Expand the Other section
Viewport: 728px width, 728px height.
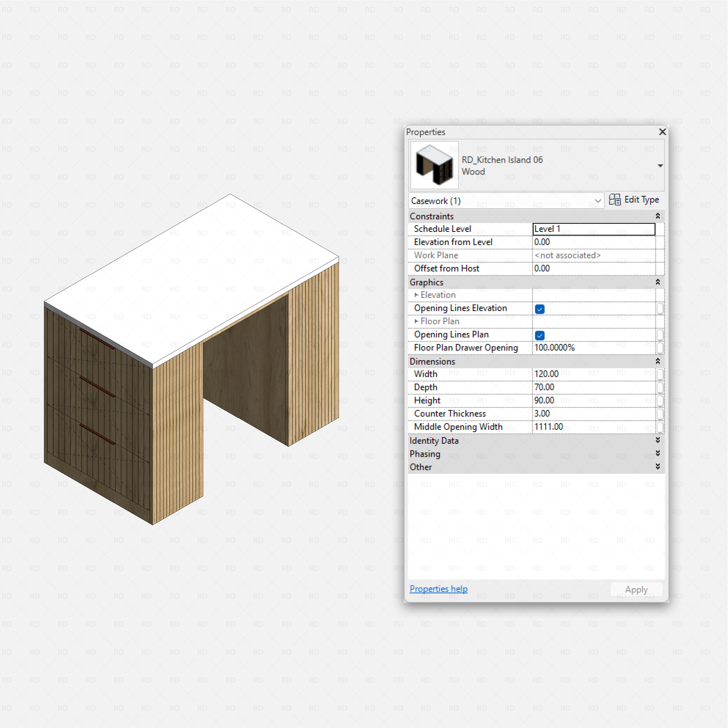click(x=658, y=467)
